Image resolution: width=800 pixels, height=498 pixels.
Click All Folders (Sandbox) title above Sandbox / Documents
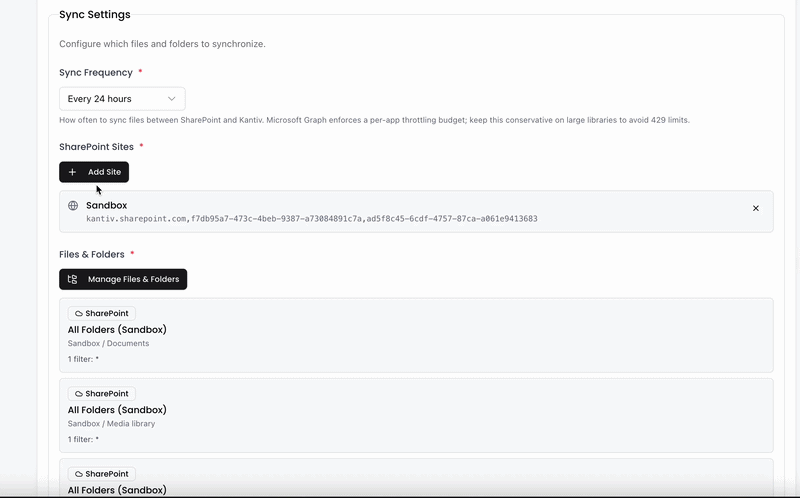click(x=117, y=330)
